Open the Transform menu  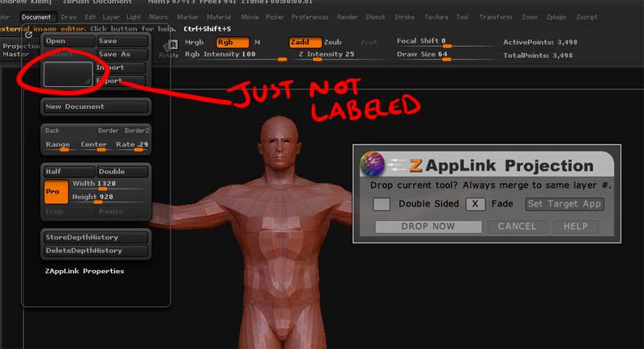(x=495, y=17)
